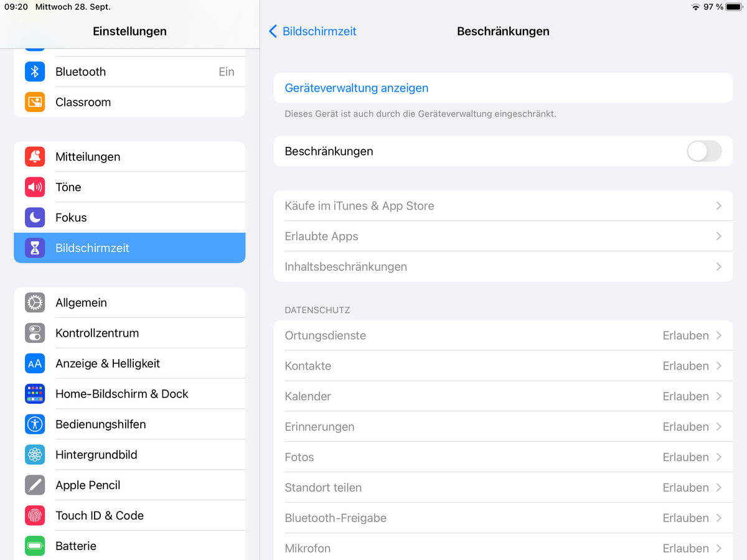The image size is (747, 560).
Task: Tap the Apple Pencil icon
Action: (35, 485)
